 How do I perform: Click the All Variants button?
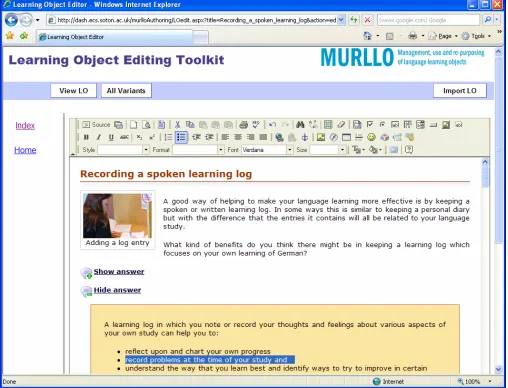[x=126, y=91]
